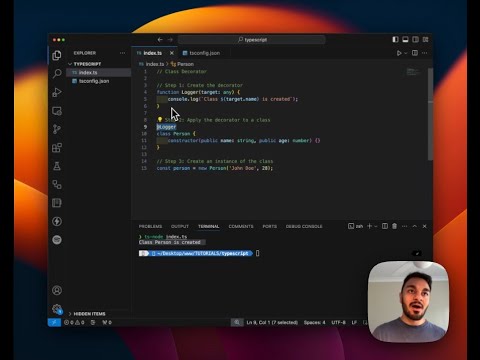Screen dimensions: 480x360
Task: Open Run and Debug view
Action: point(57,92)
